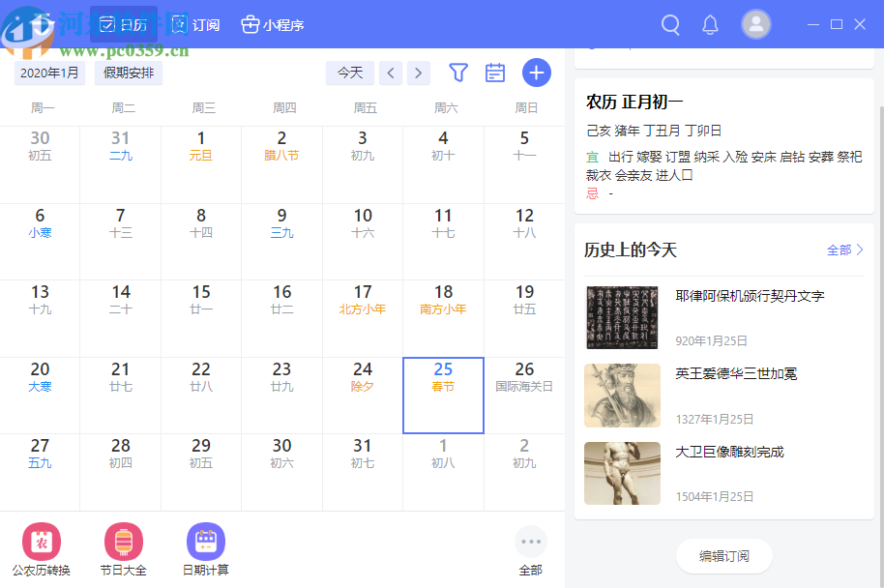
Task: Maximize the calendar window
Action: pos(837,25)
